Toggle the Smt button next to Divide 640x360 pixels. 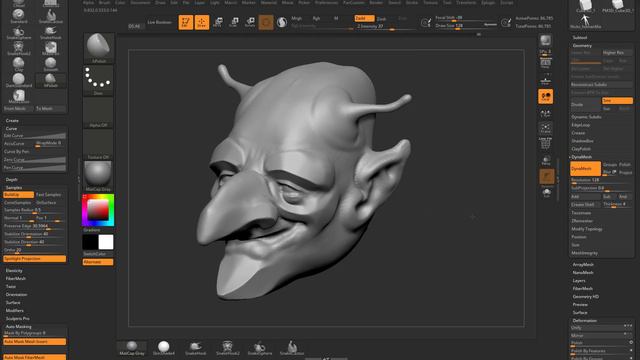(617, 100)
